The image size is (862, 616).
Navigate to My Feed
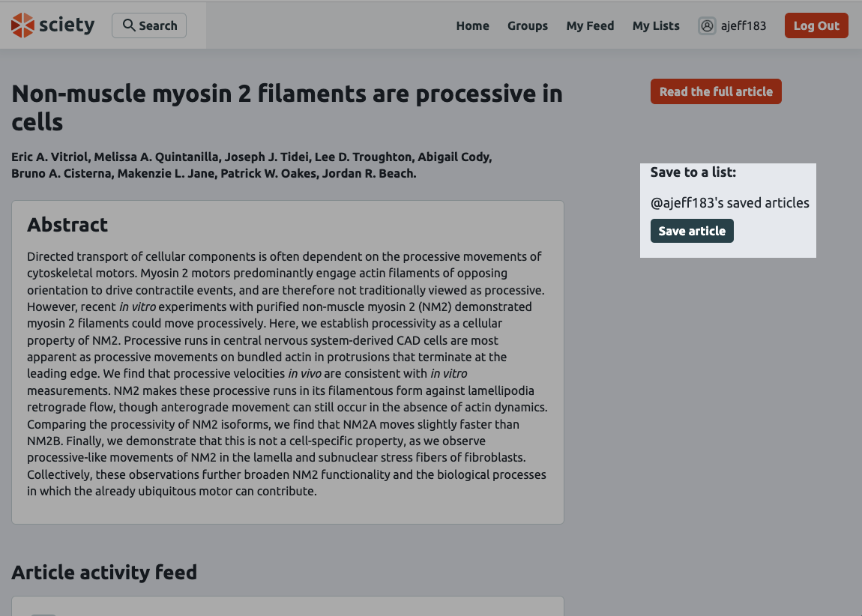click(590, 26)
